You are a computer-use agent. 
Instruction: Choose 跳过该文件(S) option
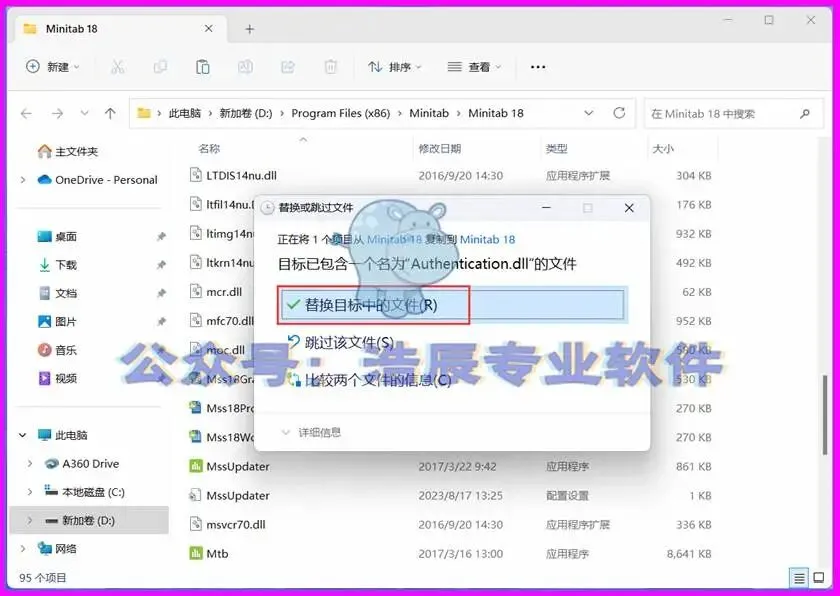click(349, 342)
